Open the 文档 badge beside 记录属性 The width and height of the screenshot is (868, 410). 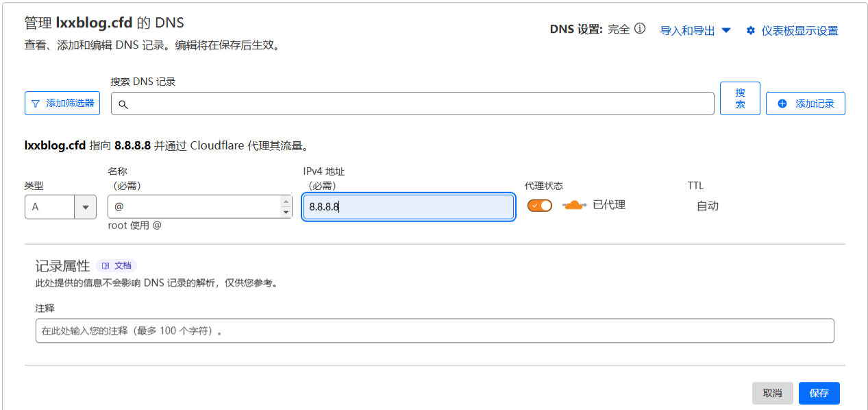[116, 265]
